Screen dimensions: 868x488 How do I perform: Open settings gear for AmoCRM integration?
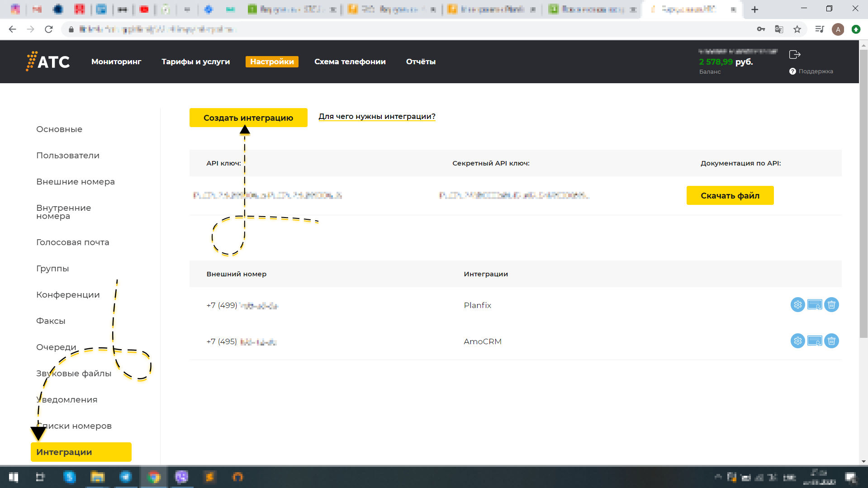tap(797, 341)
